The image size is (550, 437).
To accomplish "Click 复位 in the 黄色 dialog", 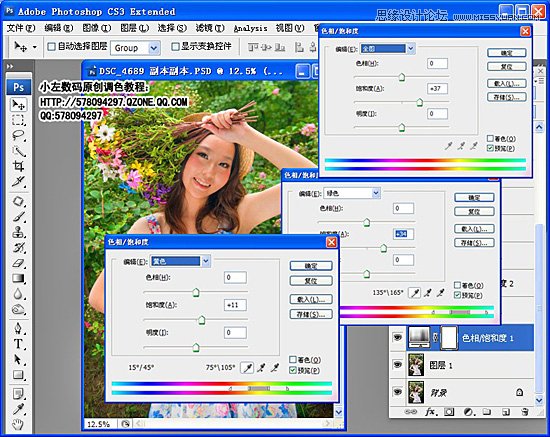I will click(x=311, y=281).
